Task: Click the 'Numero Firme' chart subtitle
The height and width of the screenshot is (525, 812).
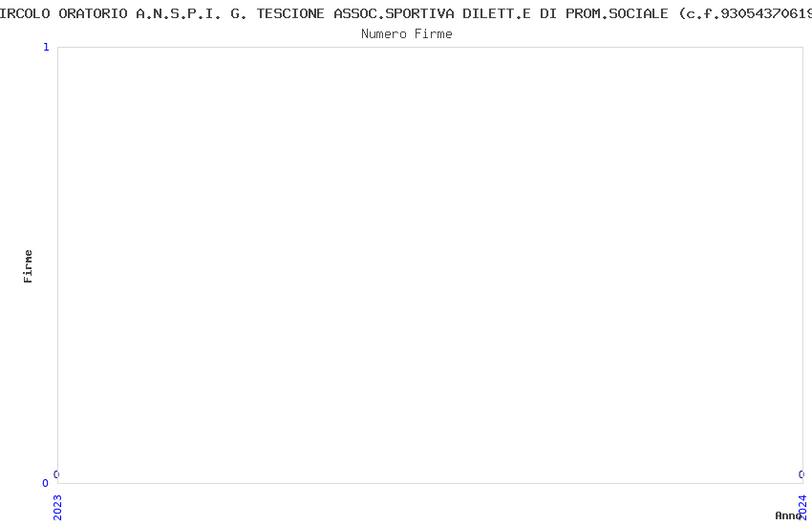Action: tap(407, 34)
